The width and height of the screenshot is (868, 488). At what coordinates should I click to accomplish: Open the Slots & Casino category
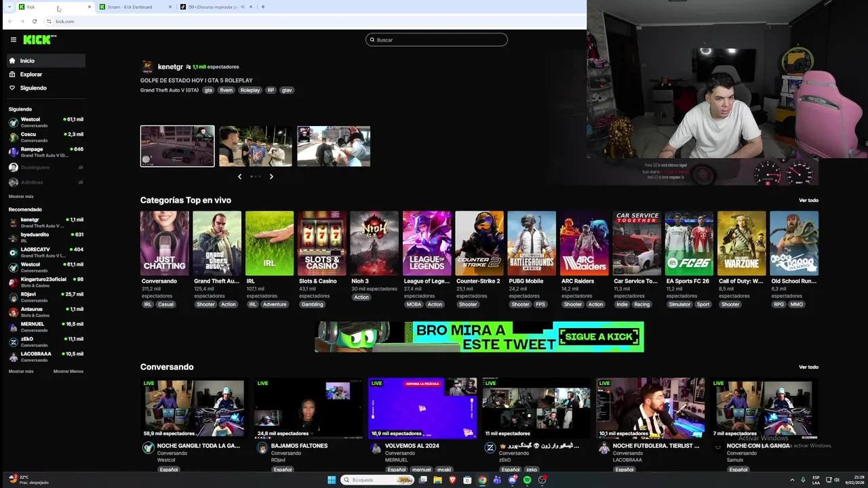322,243
